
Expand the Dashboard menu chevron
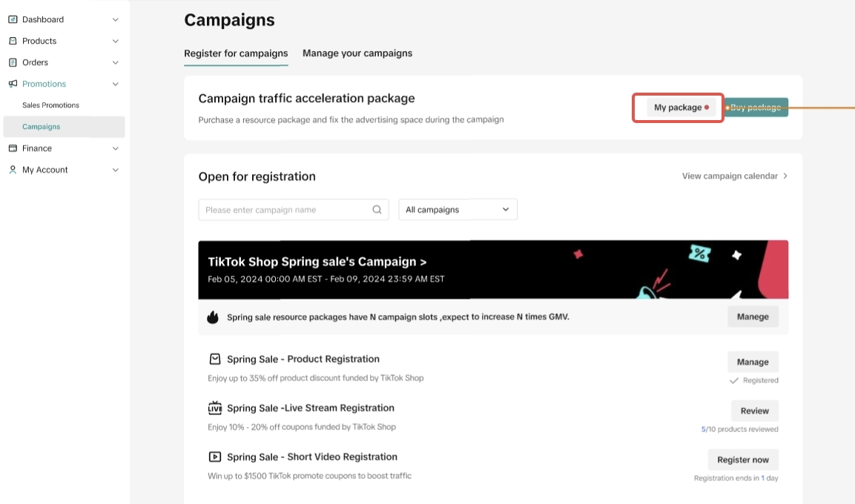click(x=115, y=19)
